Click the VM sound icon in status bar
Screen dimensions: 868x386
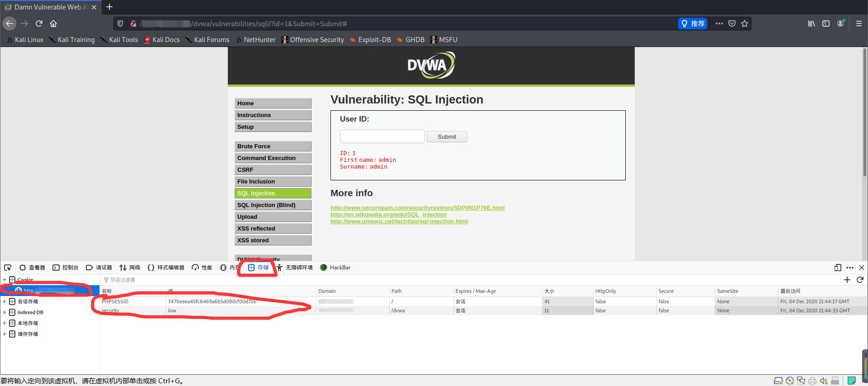tap(824, 381)
